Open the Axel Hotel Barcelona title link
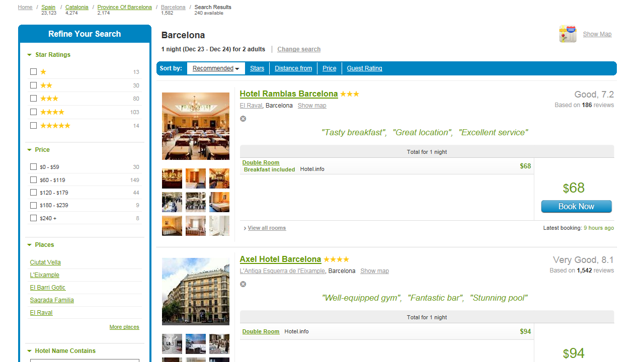The image size is (644, 362). tap(280, 259)
